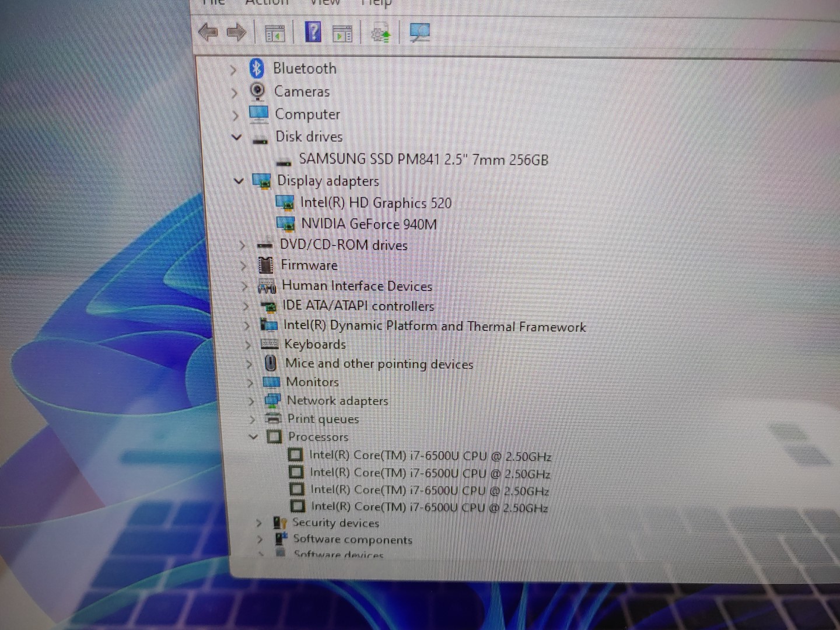Click the Mice and pointing devices icon
The height and width of the screenshot is (630, 840).
pyautogui.click(x=270, y=363)
